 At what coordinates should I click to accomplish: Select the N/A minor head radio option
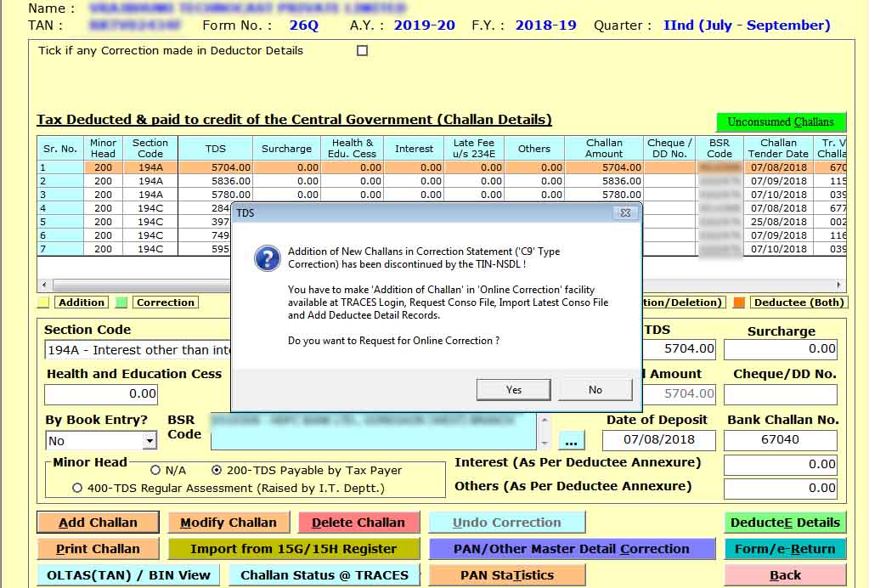[155, 470]
